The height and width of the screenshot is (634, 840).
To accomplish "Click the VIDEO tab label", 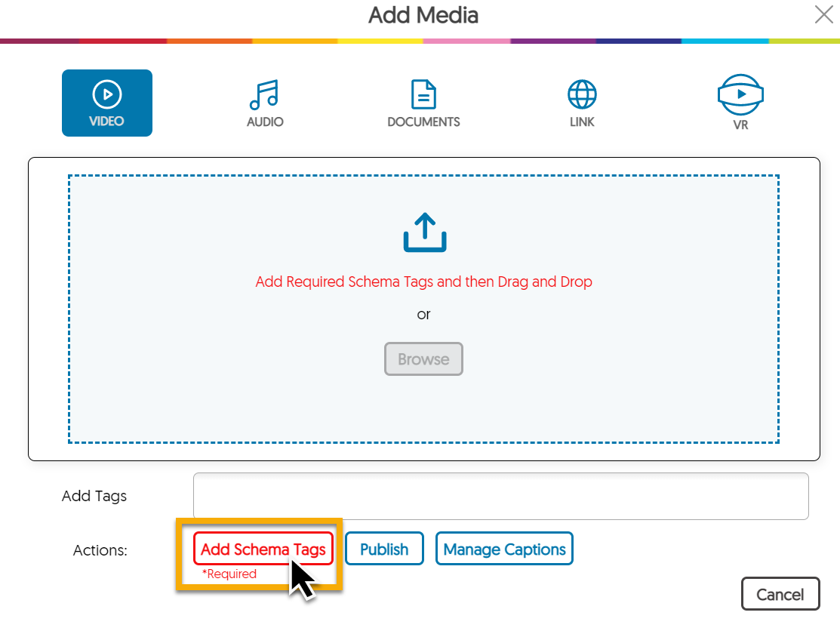I will [107, 121].
